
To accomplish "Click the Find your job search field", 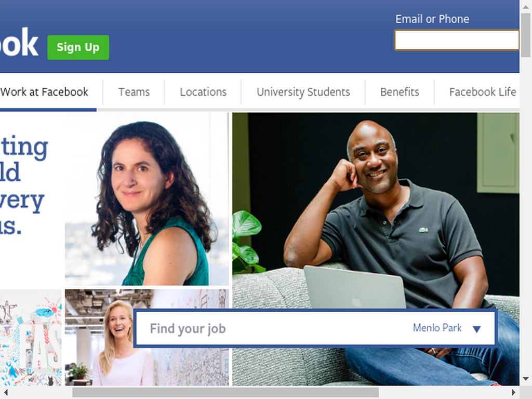I will [271, 328].
